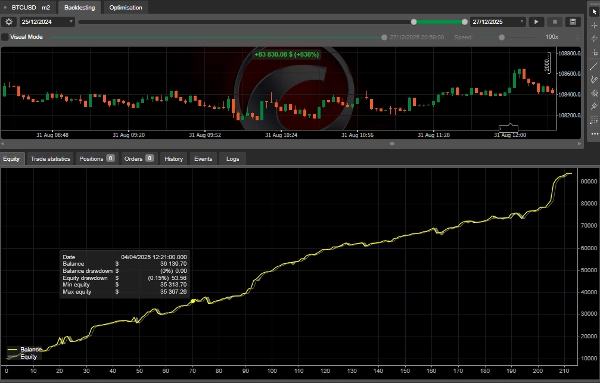The image size is (600, 383).
Task: Click the visual mode progress slider handle
Action: tap(384, 37)
